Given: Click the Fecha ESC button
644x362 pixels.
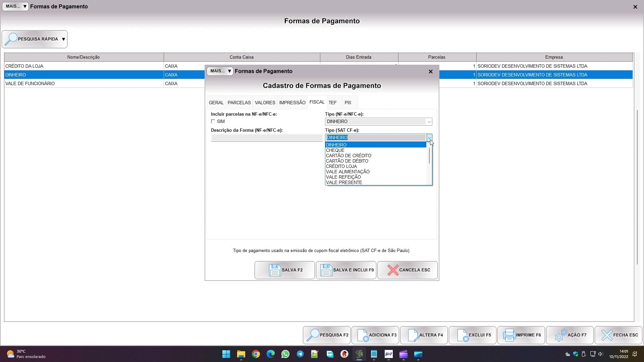Looking at the screenshot, I should pos(618,335).
